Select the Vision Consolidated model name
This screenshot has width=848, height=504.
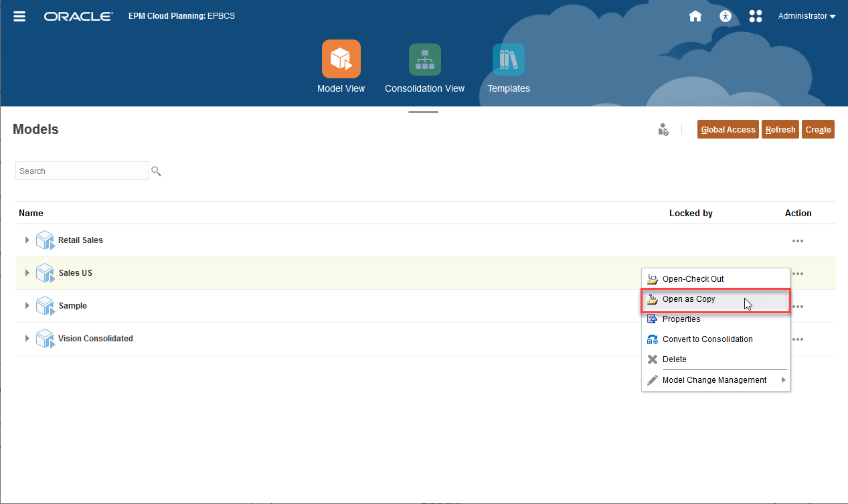(96, 338)
